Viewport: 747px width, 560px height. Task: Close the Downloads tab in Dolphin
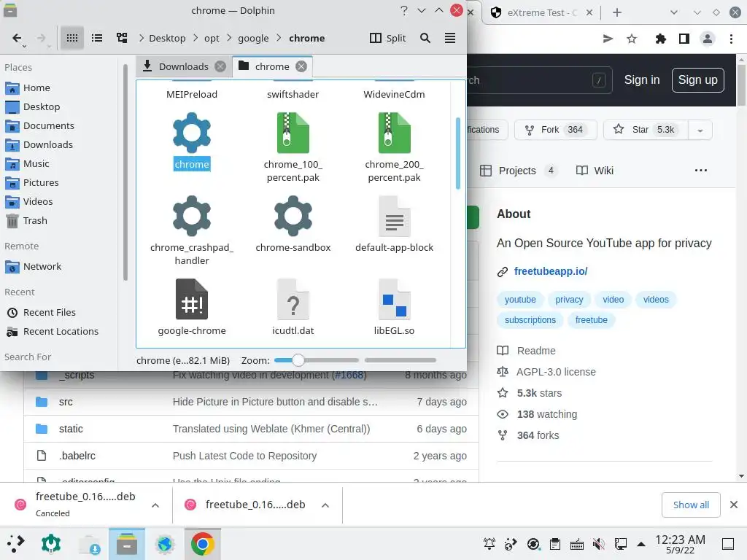point(220,66)
